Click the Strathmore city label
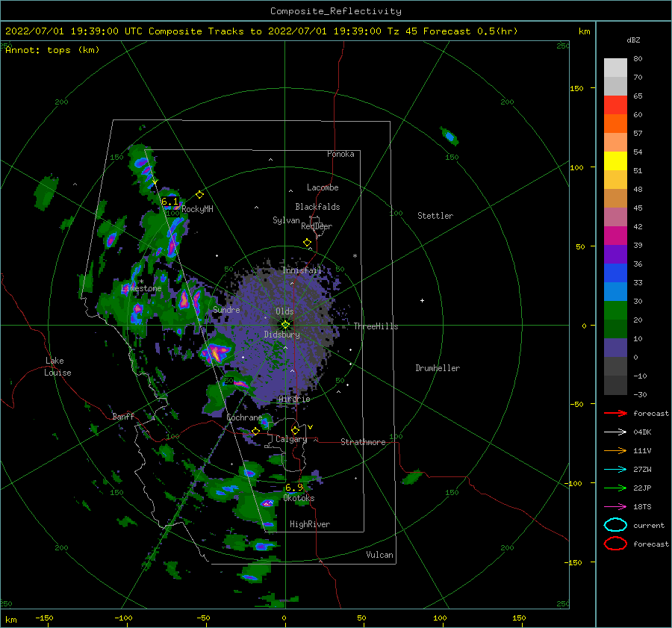This screenshot has width=672, height=628. (x=363, y=442)
